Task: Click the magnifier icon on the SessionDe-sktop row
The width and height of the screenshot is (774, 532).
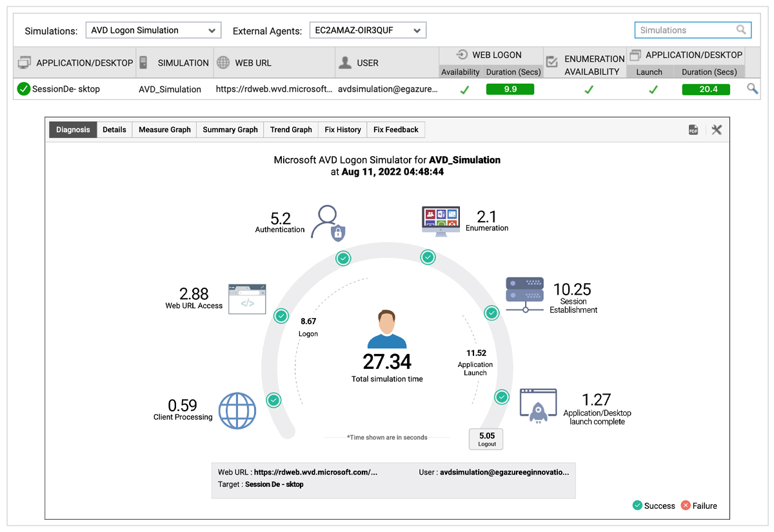Action: 752,89
